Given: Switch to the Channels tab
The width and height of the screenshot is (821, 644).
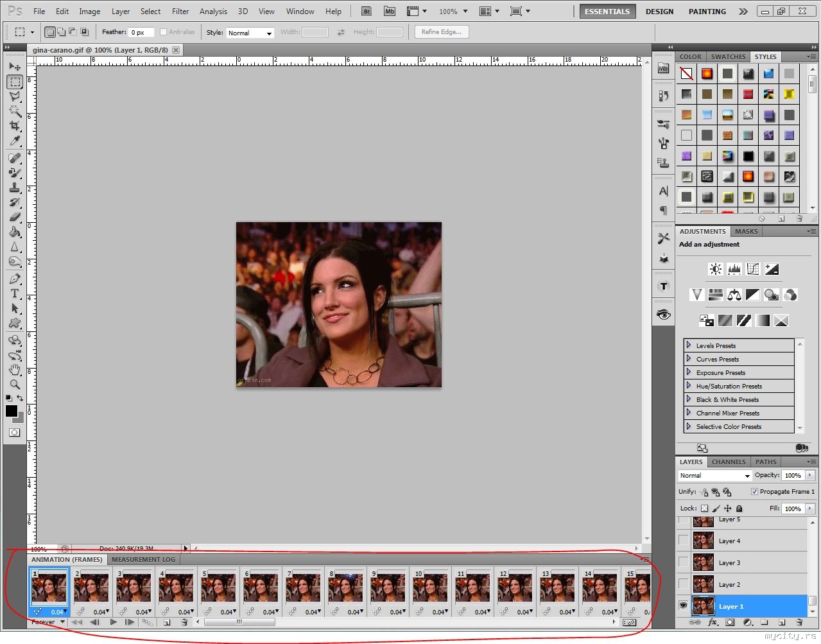Looking at the screenshot, I should 728,462.
